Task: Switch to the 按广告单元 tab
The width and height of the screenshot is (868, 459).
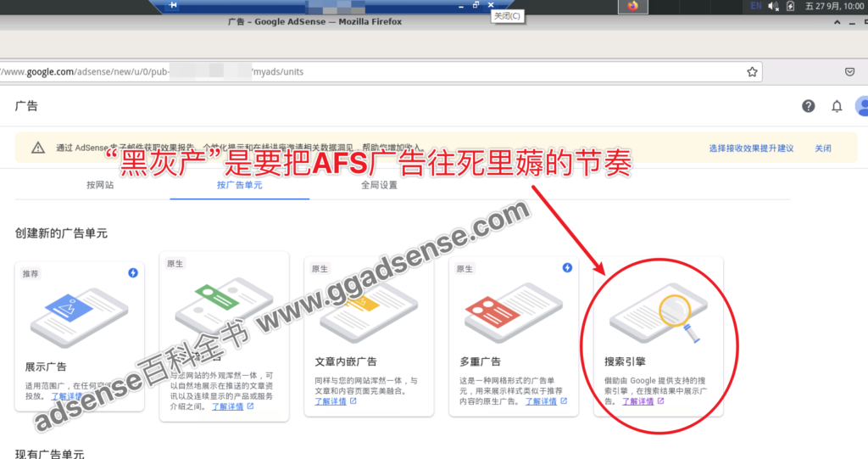Action: coord(240,185)
